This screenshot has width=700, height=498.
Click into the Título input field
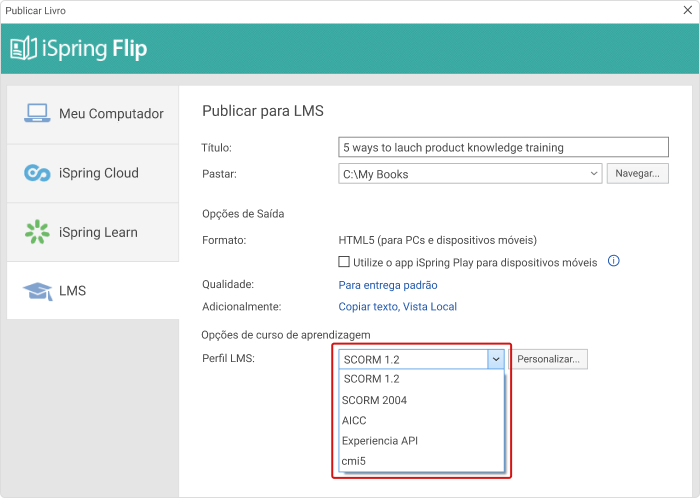click(503, 147)
